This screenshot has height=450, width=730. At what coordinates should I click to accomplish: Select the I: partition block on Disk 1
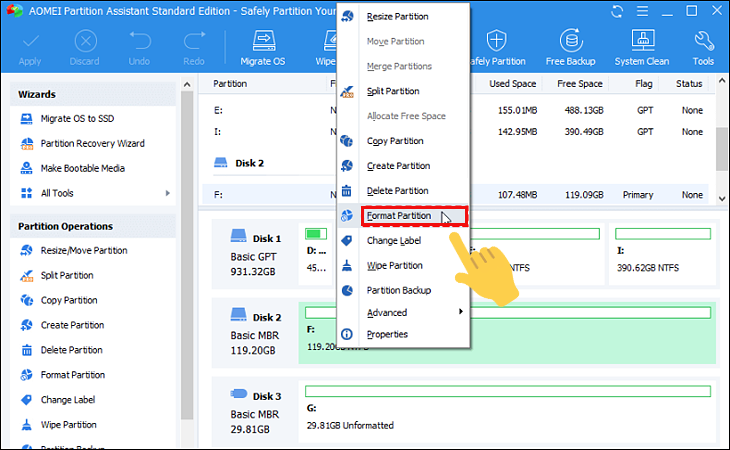662,254
